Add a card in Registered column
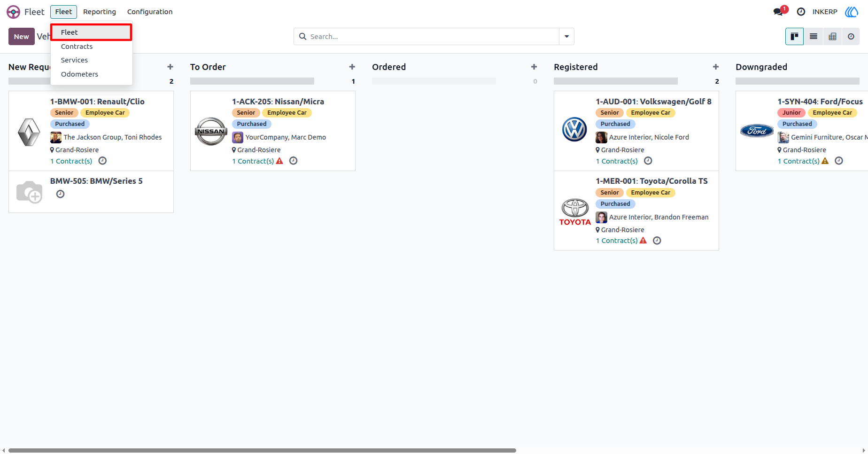The height and width of the screenshot is (454, 868). point(716,67)
